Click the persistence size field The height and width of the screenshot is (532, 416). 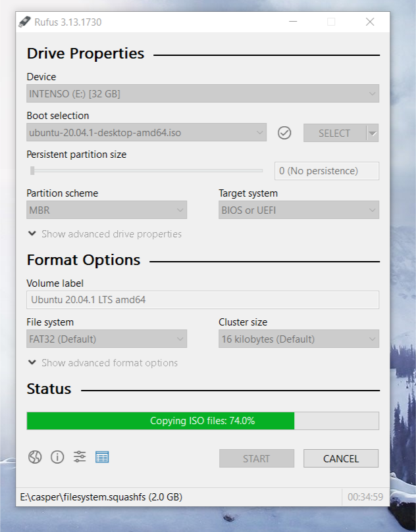(x=326, y=171)
